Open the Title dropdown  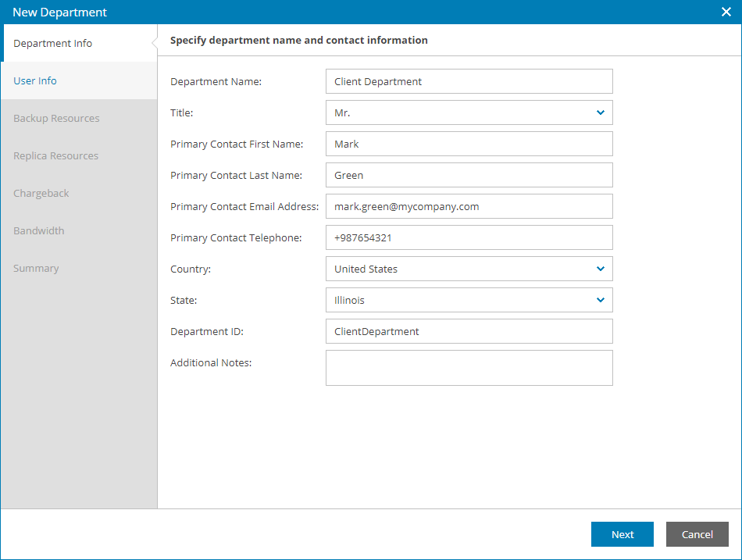[x=469, y=112]
